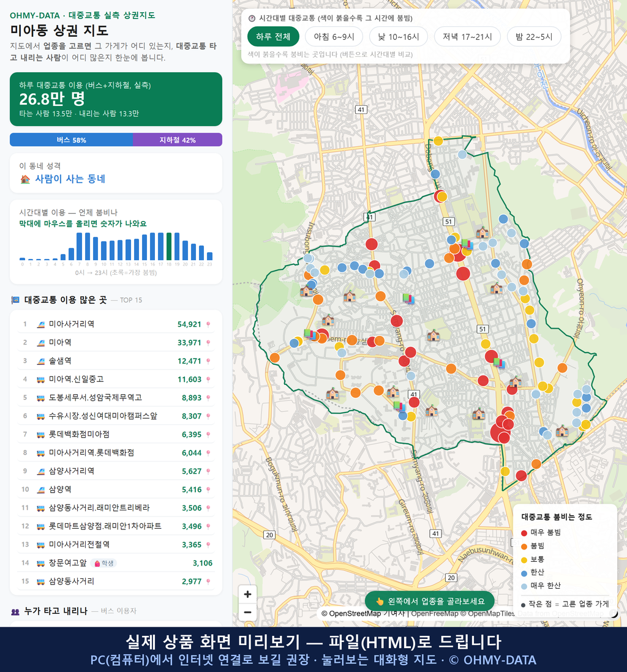Click the 미아동 상권 지도 title
This screenshot has width=627, height=672.
59,31
